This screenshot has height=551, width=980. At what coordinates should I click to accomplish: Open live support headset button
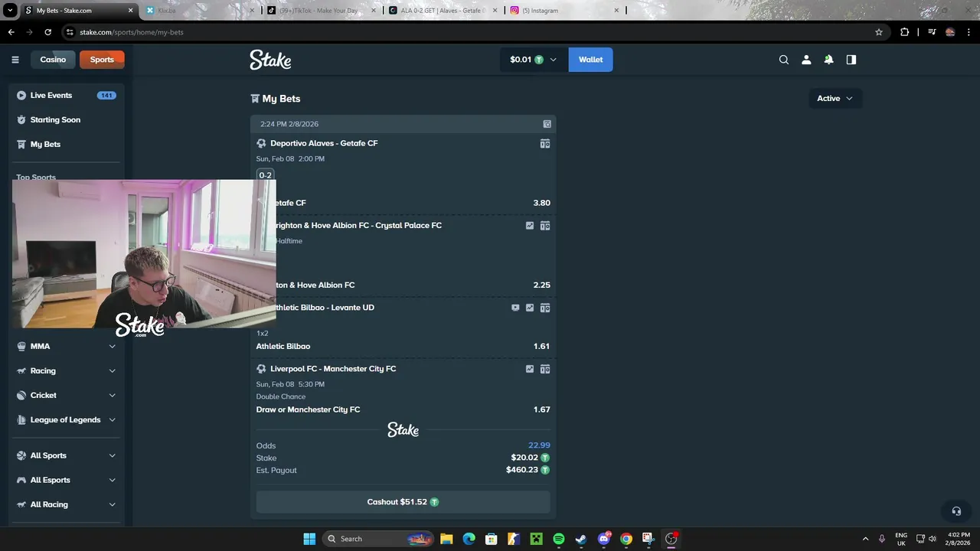pos(956,511)
